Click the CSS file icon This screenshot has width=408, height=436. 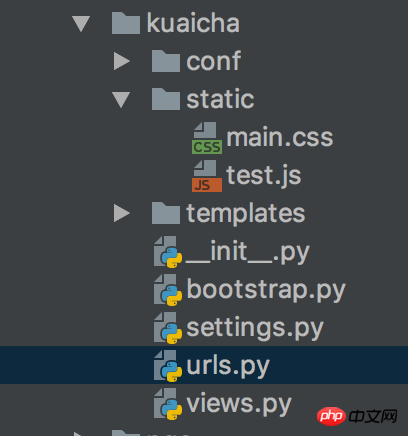207,138
